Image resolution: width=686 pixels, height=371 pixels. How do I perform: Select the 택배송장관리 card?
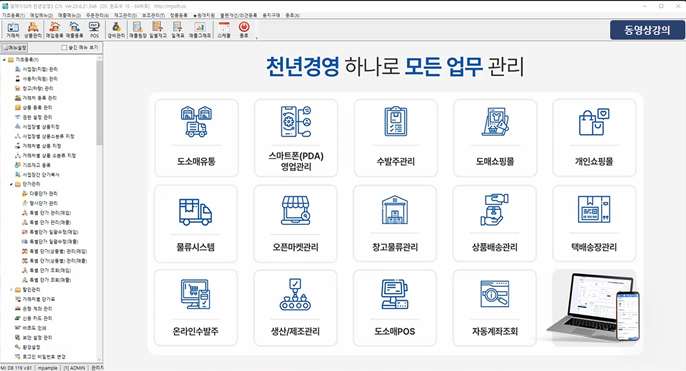click(x=594, y=224)
